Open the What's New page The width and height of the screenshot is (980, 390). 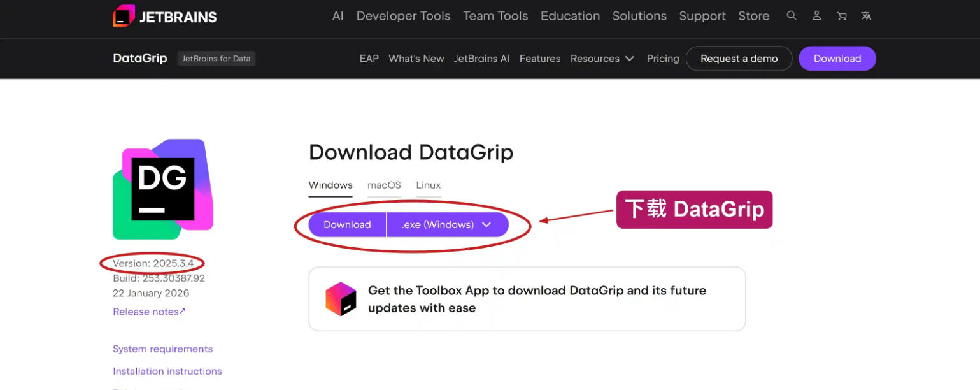point(416,58)
